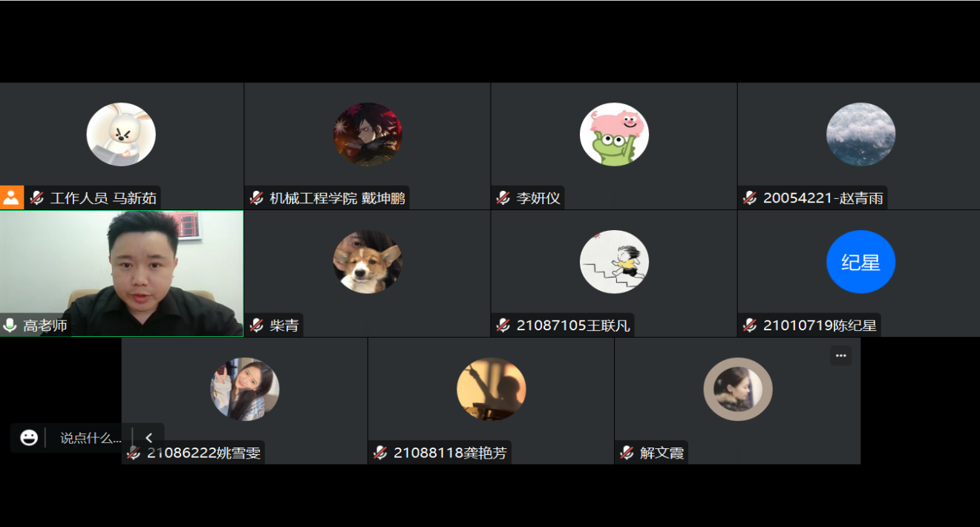This screenshot has width=980, height=527.
Task: Open the emoji reaction smiley icon
Action: [x=29, y=438]
